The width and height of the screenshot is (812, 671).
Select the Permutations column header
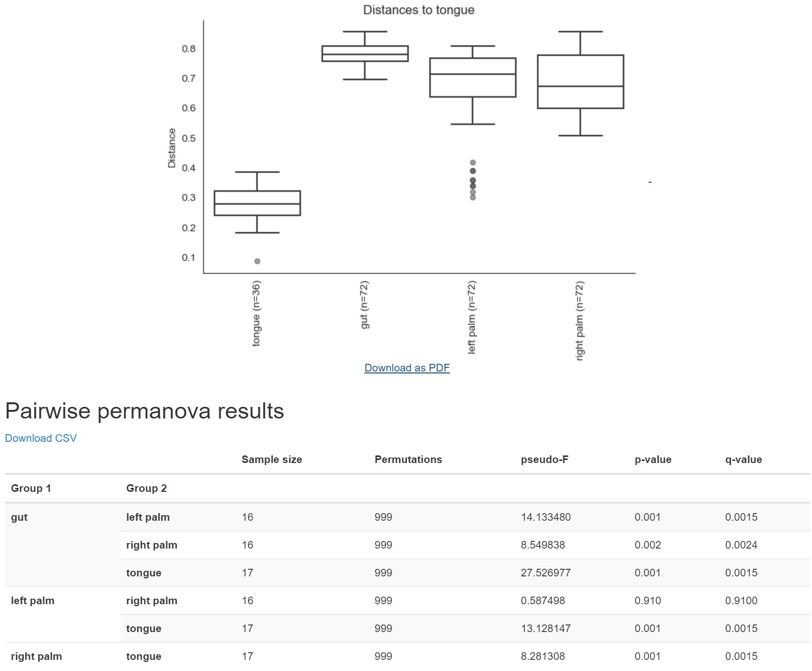tap(408, 459)
